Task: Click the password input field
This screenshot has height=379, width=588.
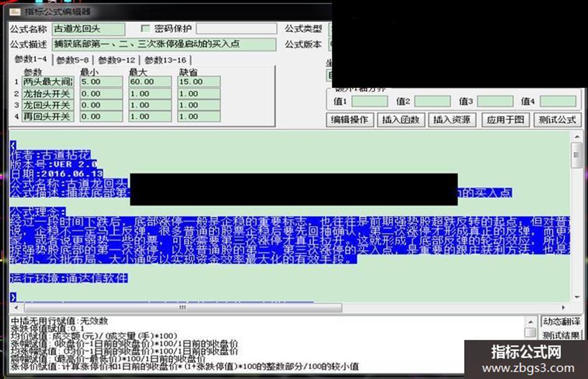Action: [236, 29]
